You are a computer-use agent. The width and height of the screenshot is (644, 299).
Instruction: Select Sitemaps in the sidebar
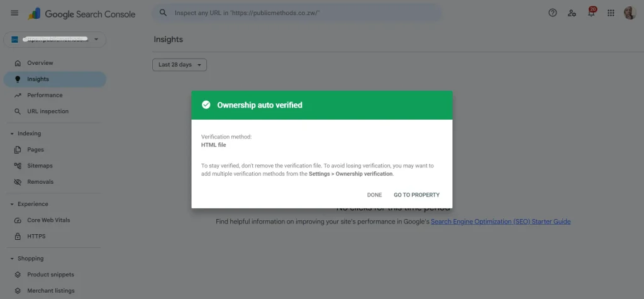[40, 166]
